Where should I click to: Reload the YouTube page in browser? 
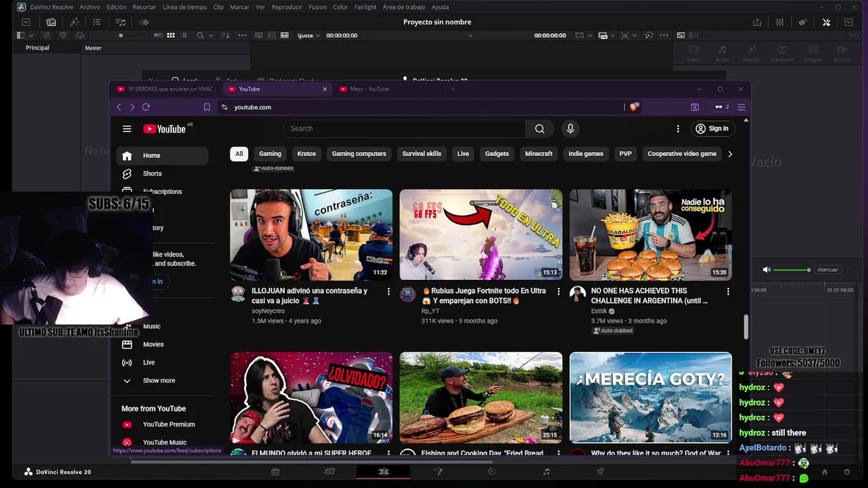146,107
